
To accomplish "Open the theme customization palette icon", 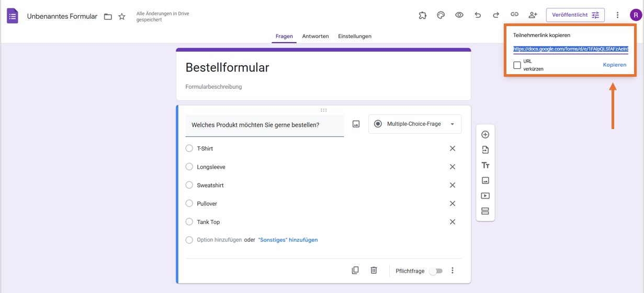I will point(441,15).
